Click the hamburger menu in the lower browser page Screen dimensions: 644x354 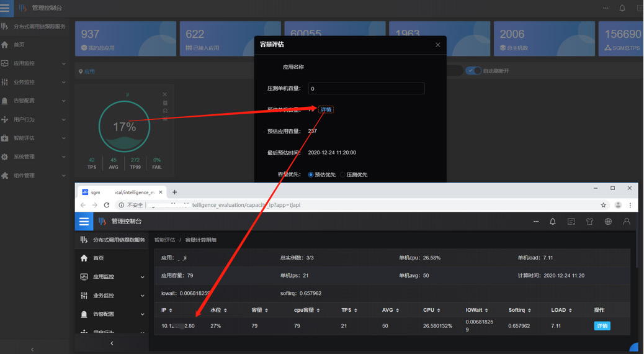click(84, 221)
